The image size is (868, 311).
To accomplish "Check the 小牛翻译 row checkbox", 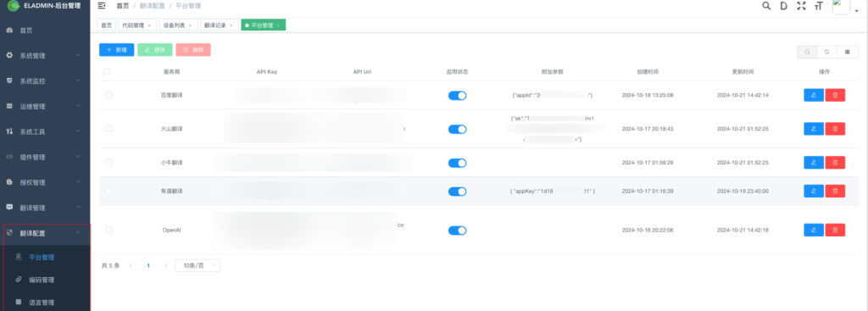I will pos(108,163).
